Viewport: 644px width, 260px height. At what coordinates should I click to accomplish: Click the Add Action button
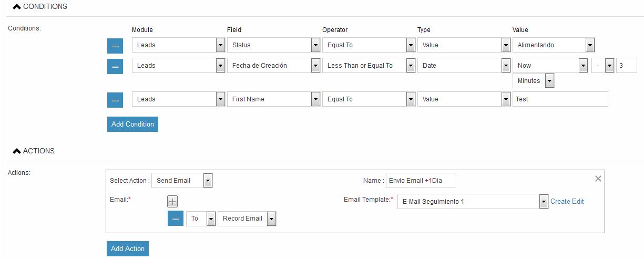point(128,249)
